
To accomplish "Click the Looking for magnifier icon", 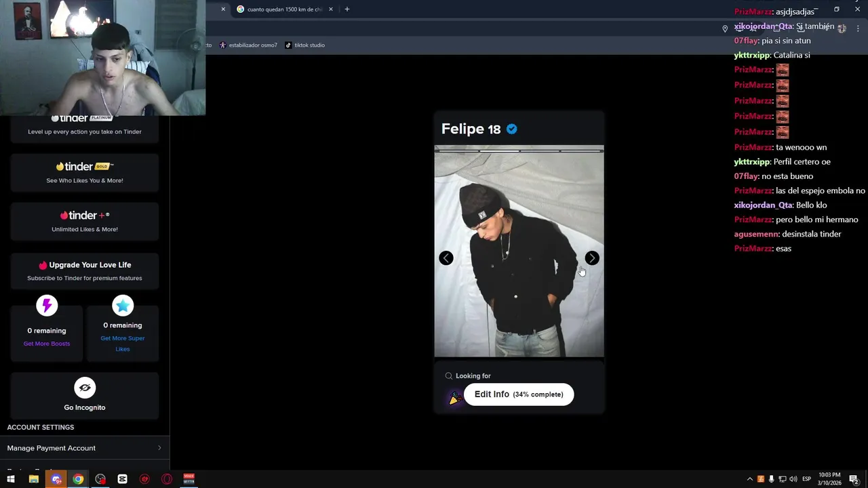I will point(448,375).
